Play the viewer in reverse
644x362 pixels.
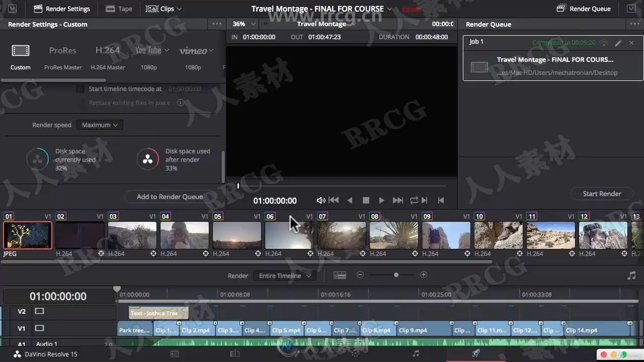pyautogui.click(x=350, y=200)
